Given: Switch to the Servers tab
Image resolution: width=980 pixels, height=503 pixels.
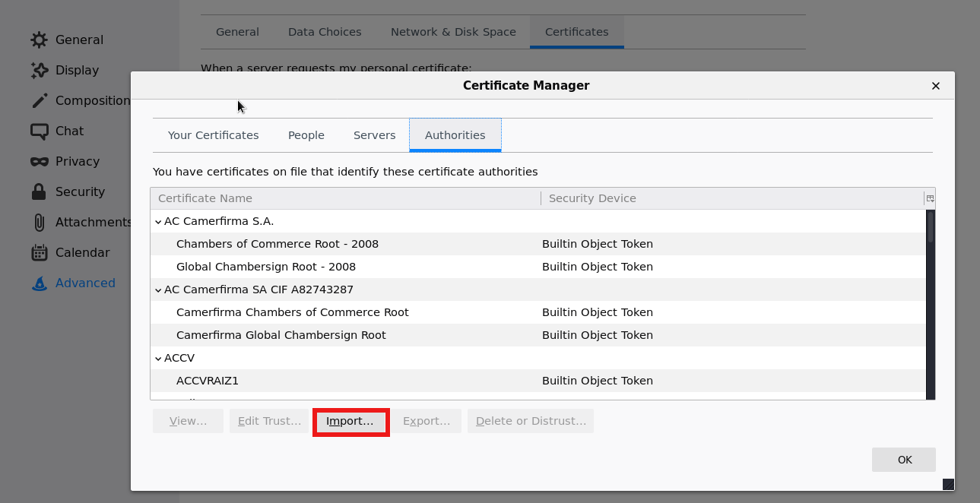Looking at the screenshot, I should click(374, 135).
